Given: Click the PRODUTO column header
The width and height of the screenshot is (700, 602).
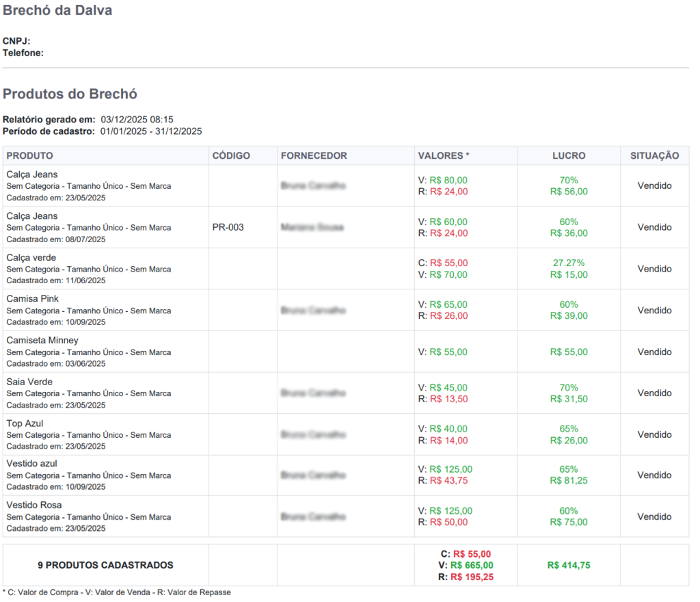Looking at the screenshot, I should [29, 156].
